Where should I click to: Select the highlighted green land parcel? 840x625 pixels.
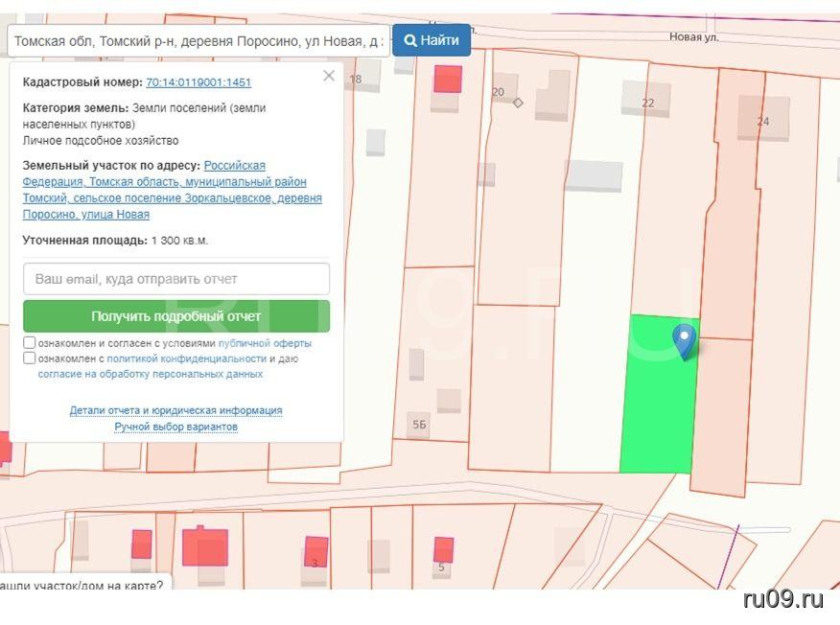(x=657, y=403)
